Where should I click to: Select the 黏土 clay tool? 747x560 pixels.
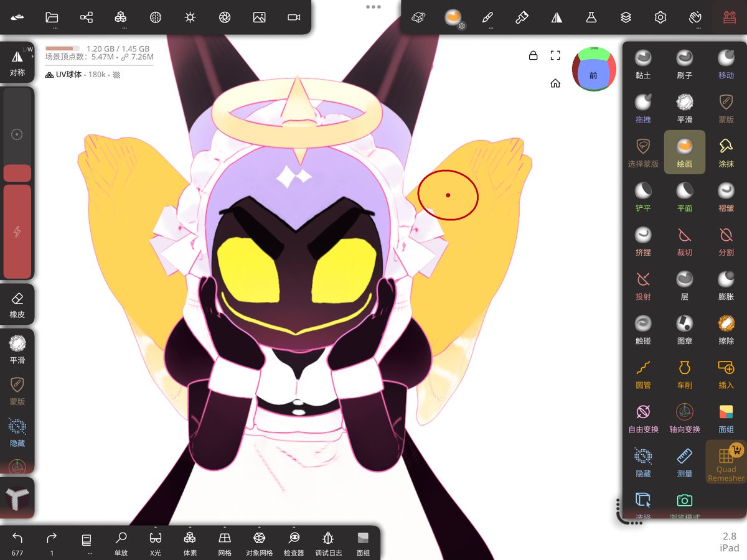(x=643, y=64)
